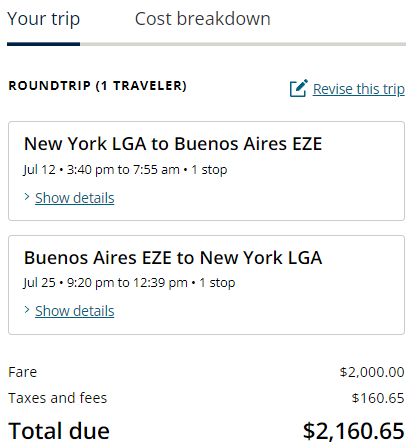The height and width of the screenshot is (447, 418).
Task: Click the New York LGA to Buenos Aires EZE heading
Action: coord(173,144)
